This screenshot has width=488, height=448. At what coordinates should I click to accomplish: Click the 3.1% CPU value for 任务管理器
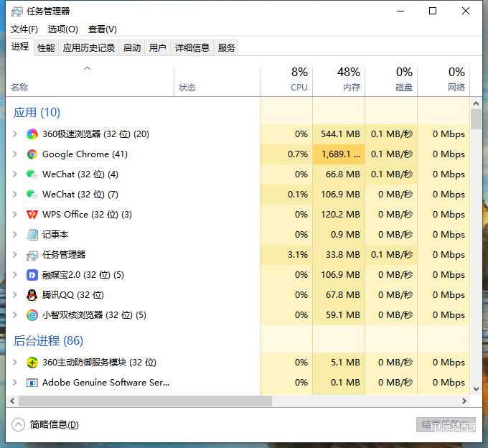[x=298, y=255]
